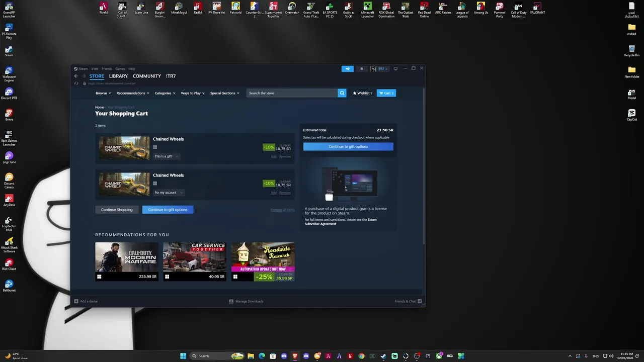This screenshot has height=362, width=644.
Task: Open the Roadside Research recommendation
Action: point(263,261)
